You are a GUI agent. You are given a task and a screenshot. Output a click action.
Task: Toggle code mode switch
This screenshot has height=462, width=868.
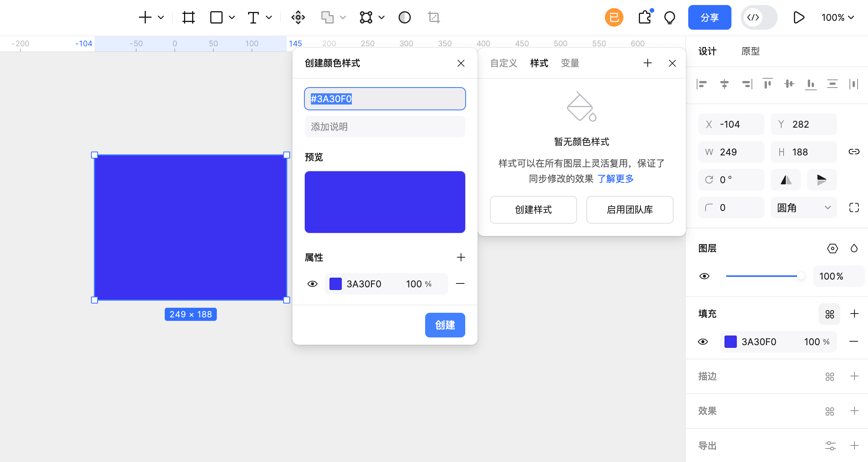pos(758,17)
